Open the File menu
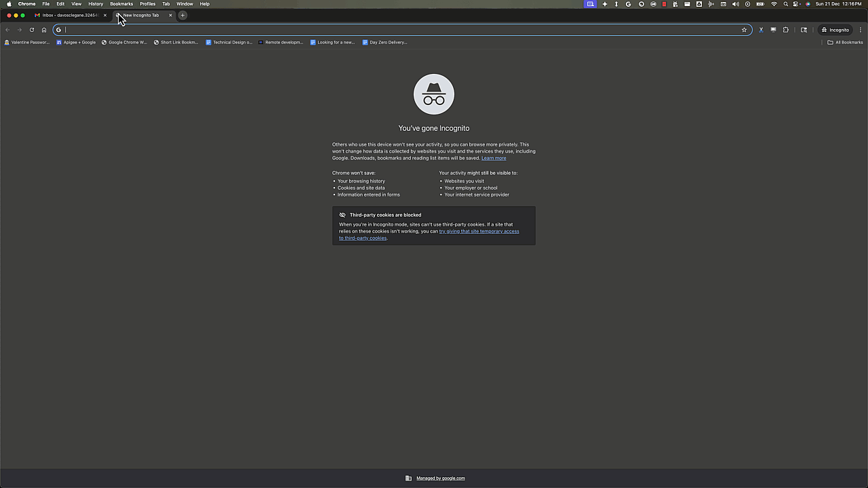Screen dimensions: 868x488 pyautogui.click(x=46, y=4)
